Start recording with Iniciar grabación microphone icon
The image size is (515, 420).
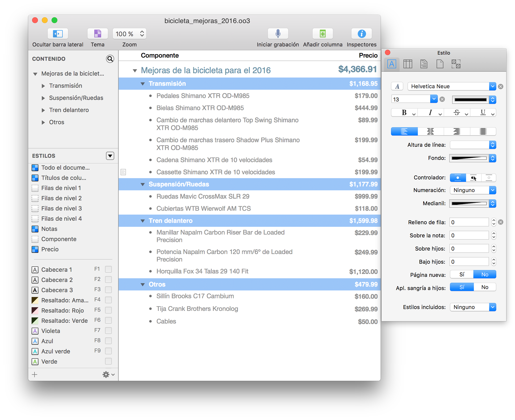coord(278,34)
